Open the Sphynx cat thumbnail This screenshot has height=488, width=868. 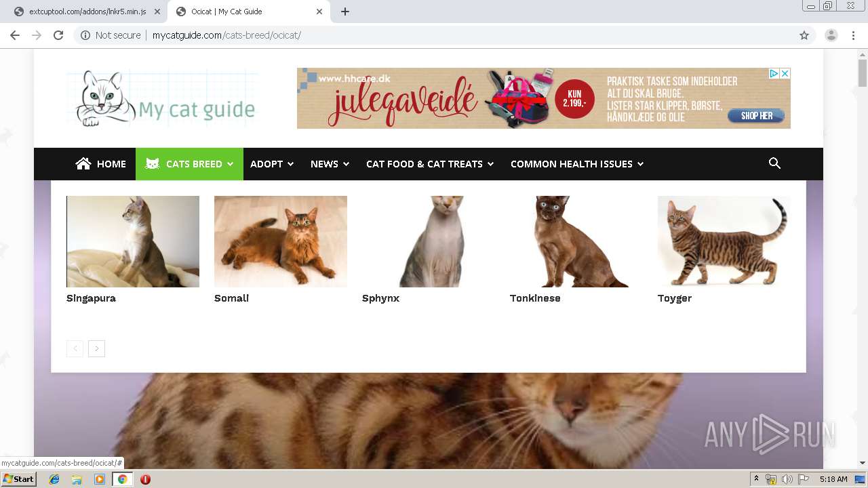click(429, 241)
